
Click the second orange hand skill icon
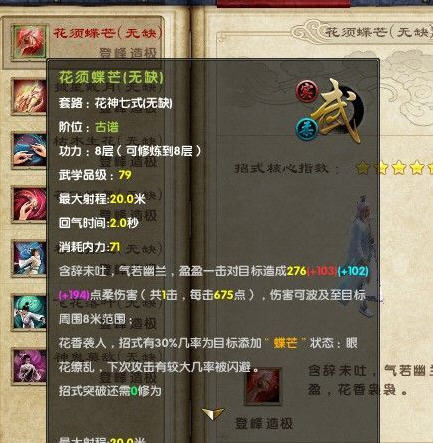point(29,97)
